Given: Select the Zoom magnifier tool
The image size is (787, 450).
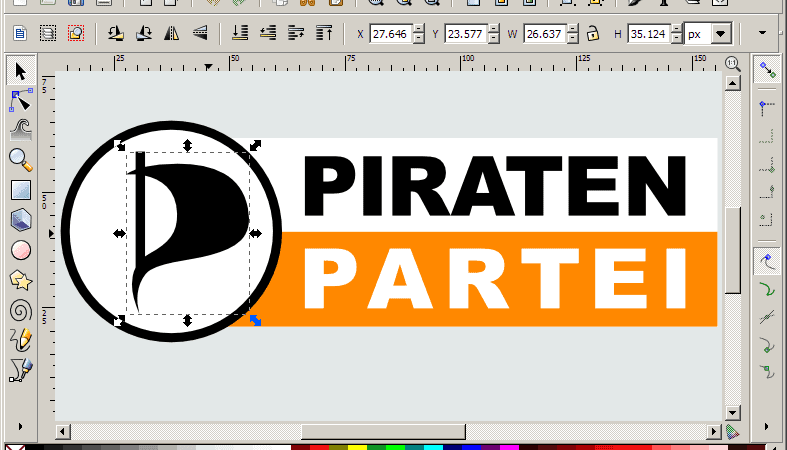Looking at the screenshot, I should tap(21, 160).
